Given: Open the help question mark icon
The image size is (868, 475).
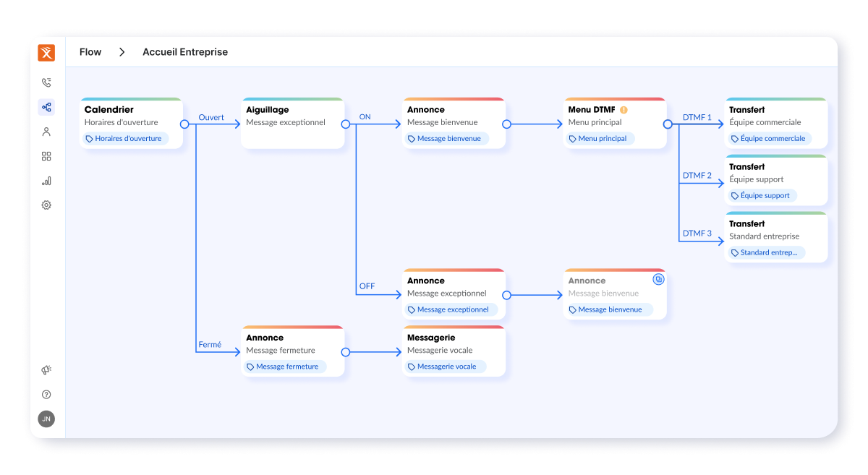Looking at the screenshot, I should [46, 395].
